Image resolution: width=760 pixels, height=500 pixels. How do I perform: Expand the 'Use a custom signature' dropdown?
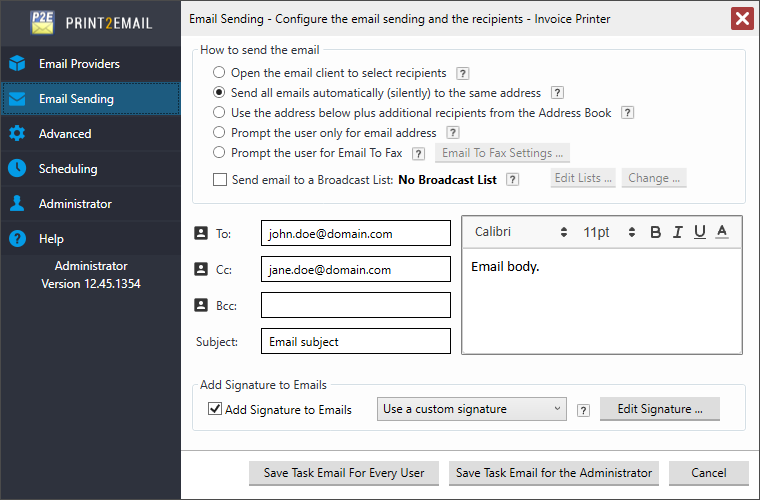point(472,409)
